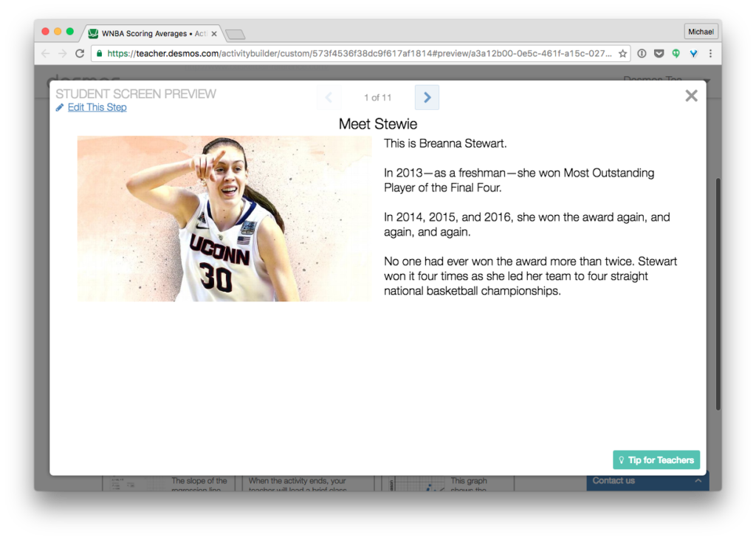Click the green Evernote extension icon
The width and height of the screenshot is (756, 540).
pos(676,54)
